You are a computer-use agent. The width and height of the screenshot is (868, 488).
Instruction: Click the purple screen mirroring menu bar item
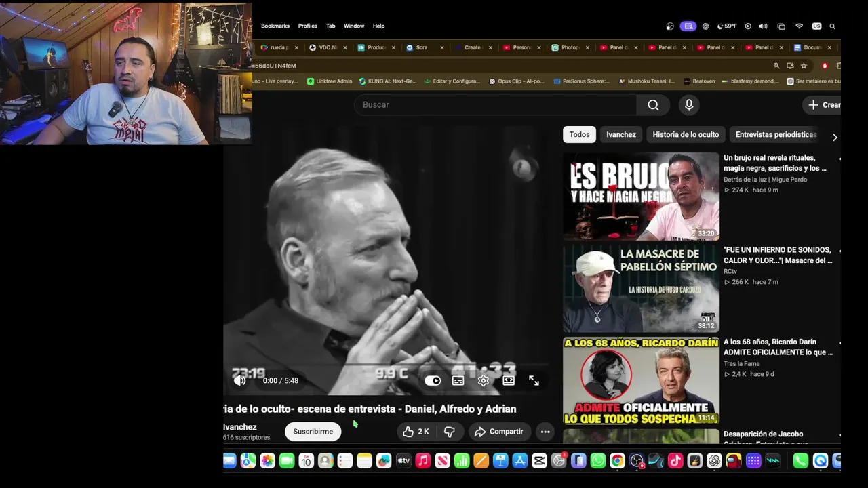688,26
